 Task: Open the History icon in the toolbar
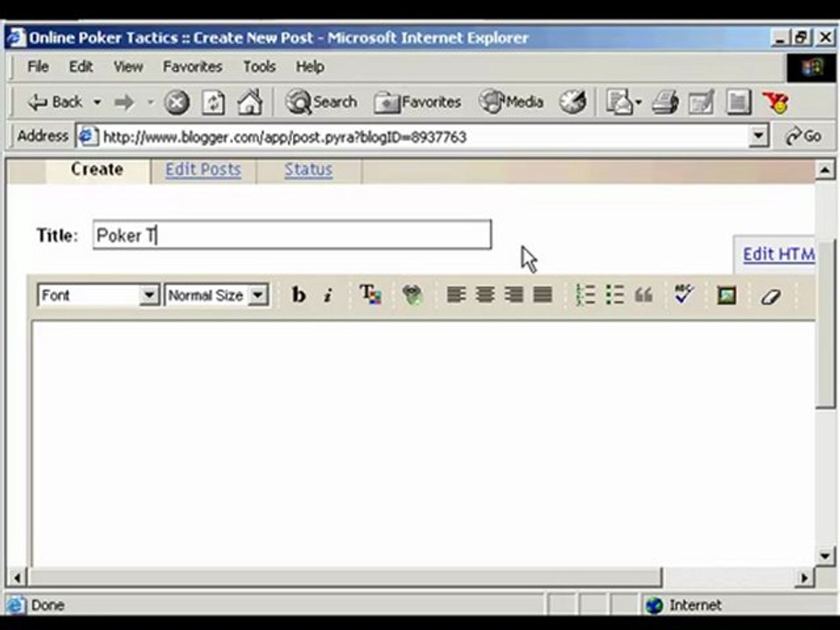572,101
